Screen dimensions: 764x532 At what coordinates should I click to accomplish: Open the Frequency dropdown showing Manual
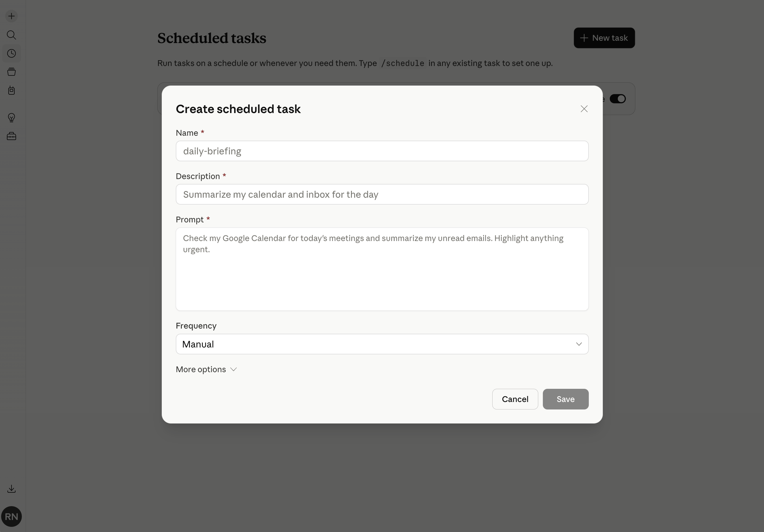(x=382, y=344)
